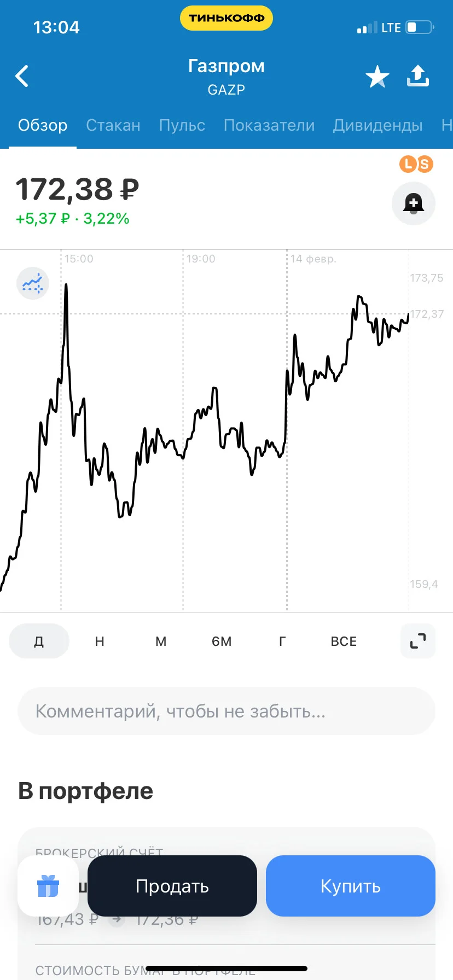Tap the back arrow icon
This screenshot has height=980, width=453.
click(x=22, y=76)
